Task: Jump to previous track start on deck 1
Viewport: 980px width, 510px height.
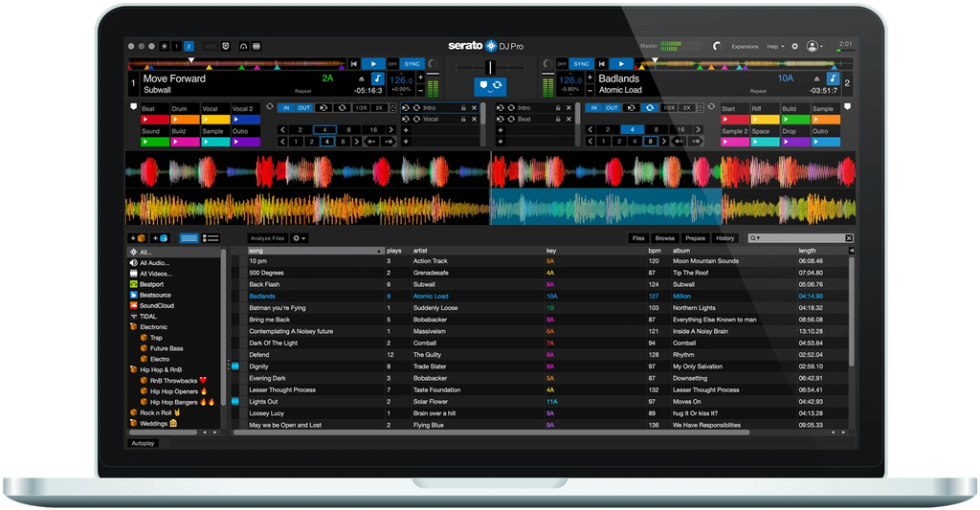Action: [x=354, y=64]
